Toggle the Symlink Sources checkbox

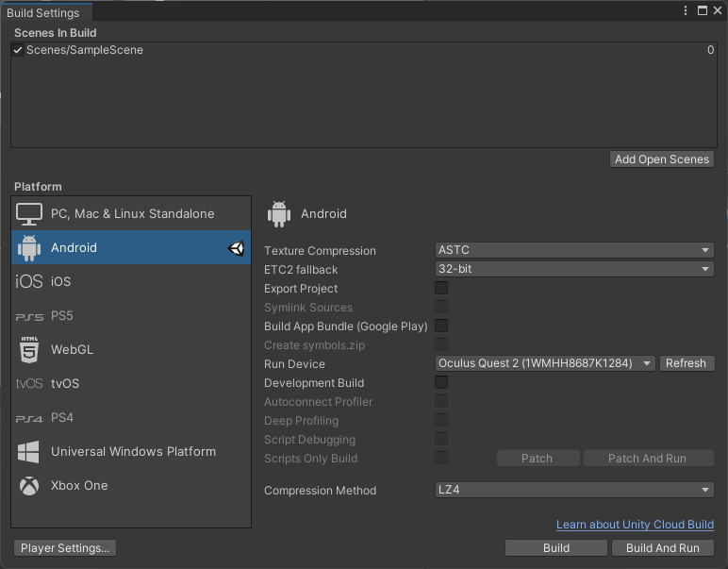coord(441,307)
